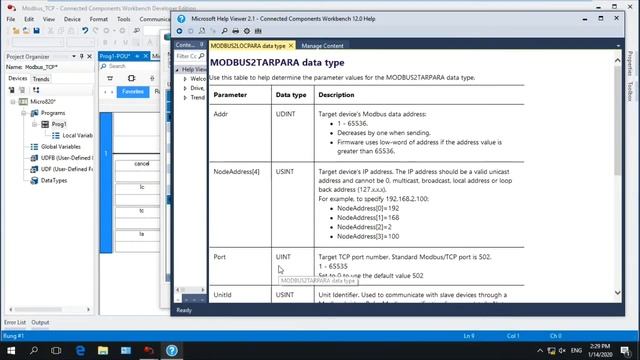Click help page scrollbar up arrow
Image resolution: width=640 pixels, height=360 pixels.
(x=618, y=60)
